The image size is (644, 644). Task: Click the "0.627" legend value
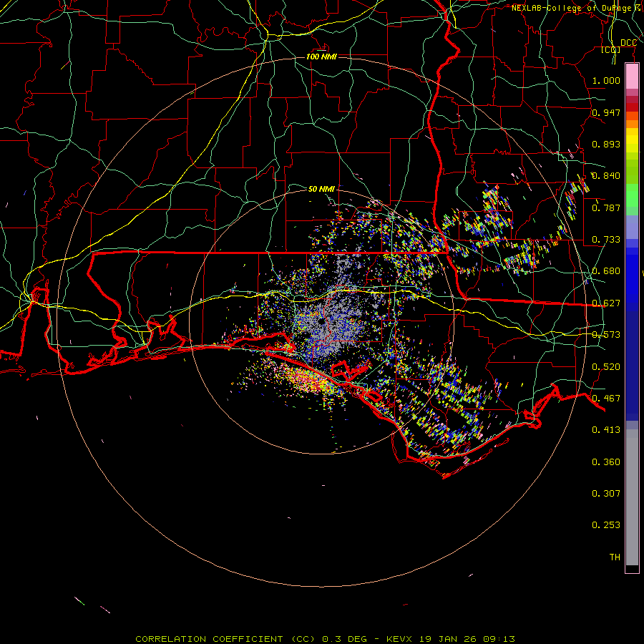[x=606, y=303]
